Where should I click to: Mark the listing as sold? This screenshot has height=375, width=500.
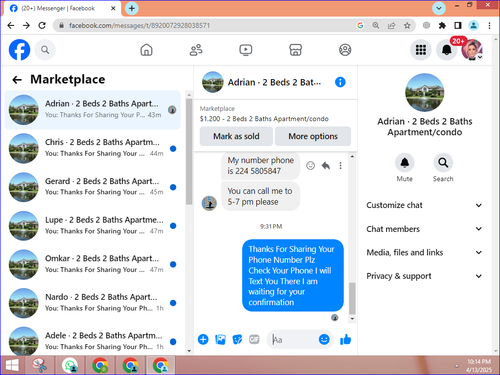[x=236, y=136]
